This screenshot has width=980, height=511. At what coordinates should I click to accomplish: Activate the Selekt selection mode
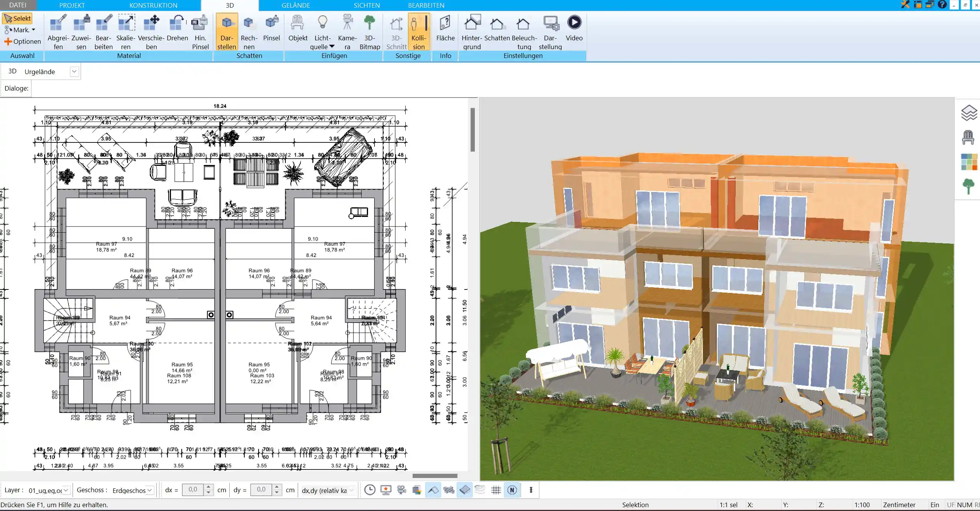17,18
